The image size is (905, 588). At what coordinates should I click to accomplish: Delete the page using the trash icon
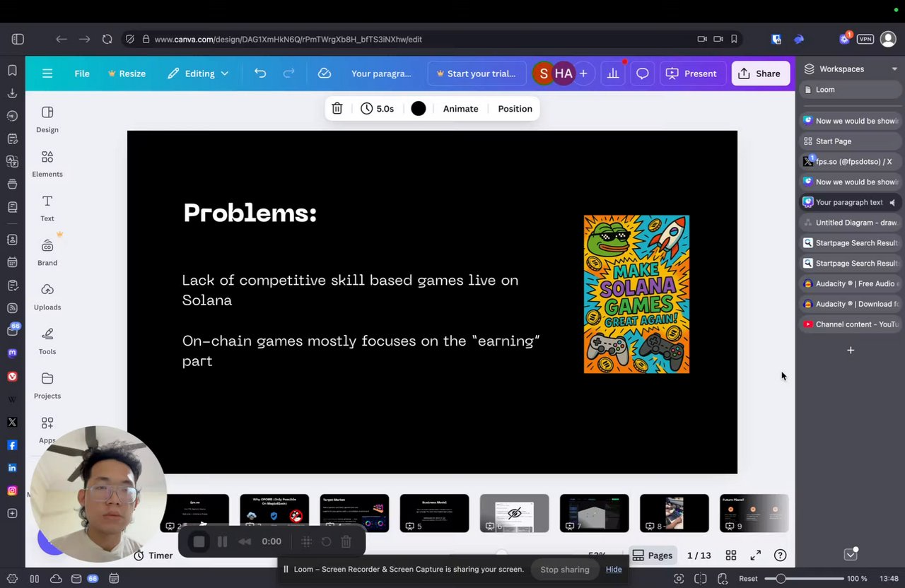[337, 109]
